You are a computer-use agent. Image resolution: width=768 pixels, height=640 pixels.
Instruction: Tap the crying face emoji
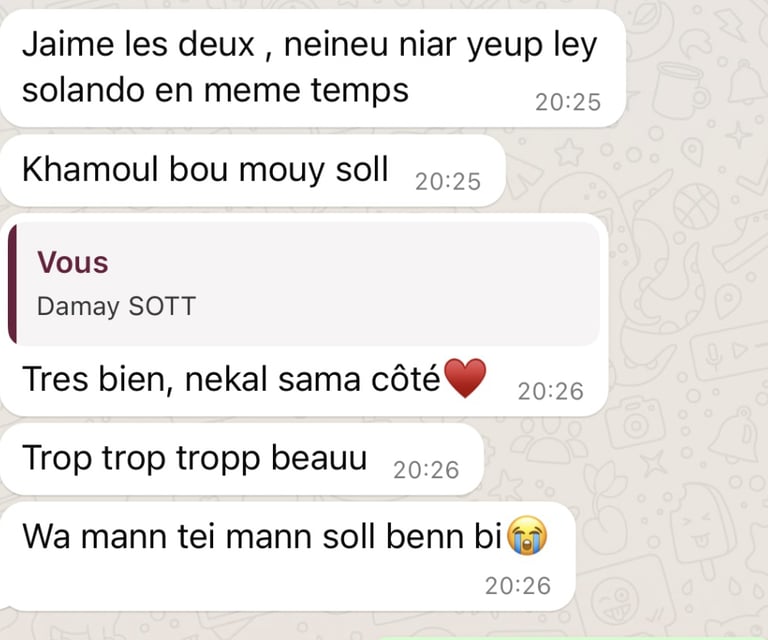click(x=527, y=535)
